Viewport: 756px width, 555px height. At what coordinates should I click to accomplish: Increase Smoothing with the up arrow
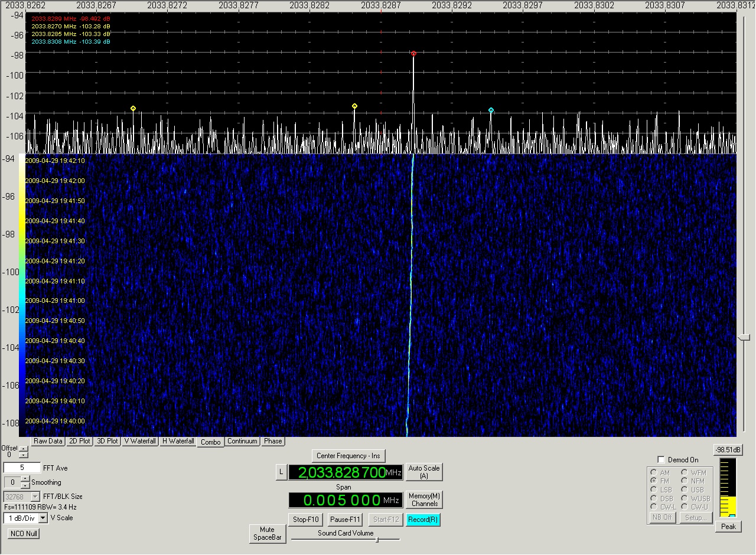pos(25,479)
